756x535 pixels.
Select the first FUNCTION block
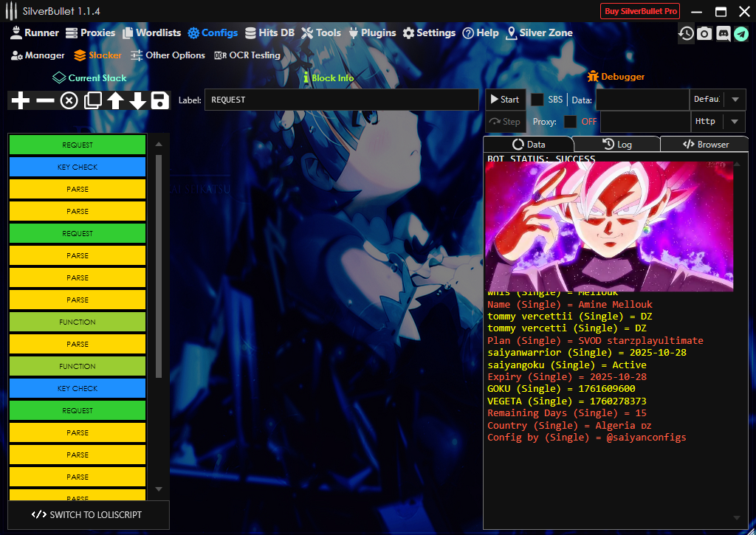[x=78, y=322]
